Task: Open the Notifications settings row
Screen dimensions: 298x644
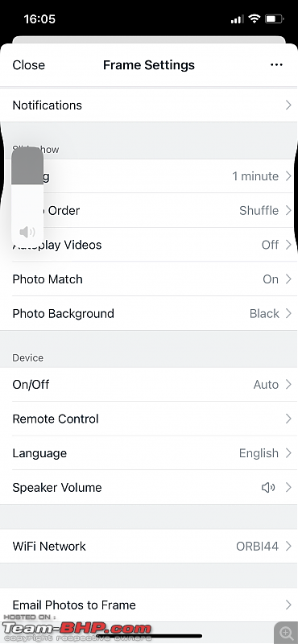Action: point(149,105)
